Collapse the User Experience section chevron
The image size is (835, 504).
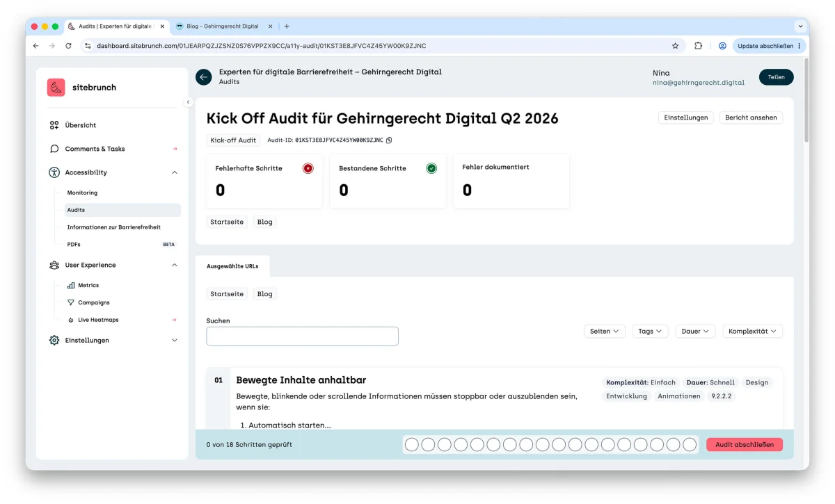pyautogui.click(x=175, y=265)
